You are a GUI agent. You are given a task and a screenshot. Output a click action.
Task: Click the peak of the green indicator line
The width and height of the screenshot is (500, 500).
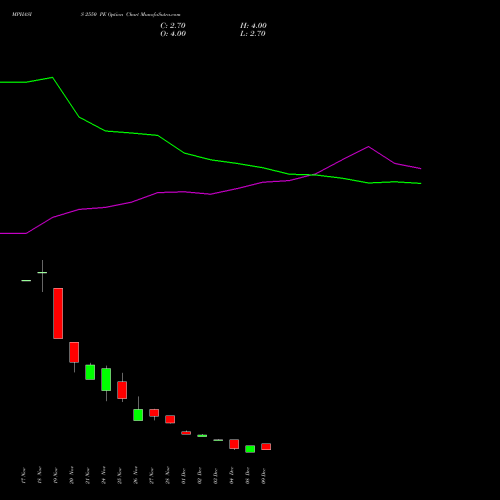[x=52, y=77]
